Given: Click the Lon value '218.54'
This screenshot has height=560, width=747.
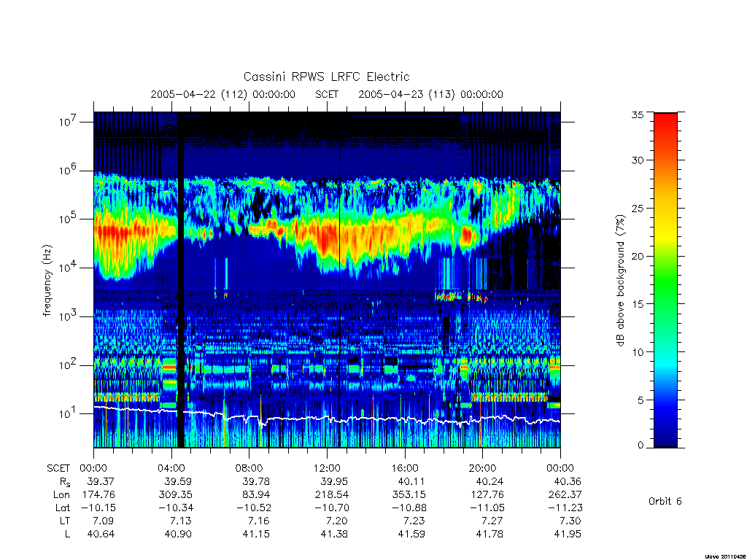Looking at the screenshot, I should point(332,495).
